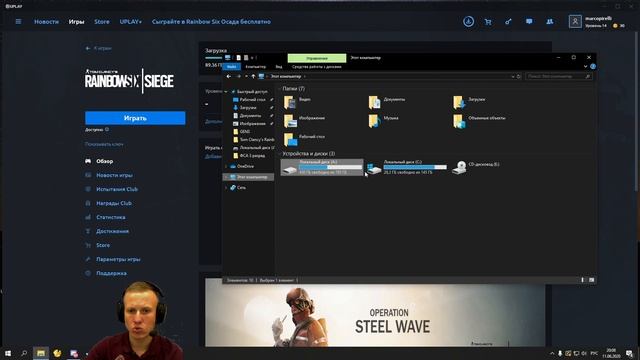Open the Uplay downloads icon
640x360 pixels.
point(469,22)
